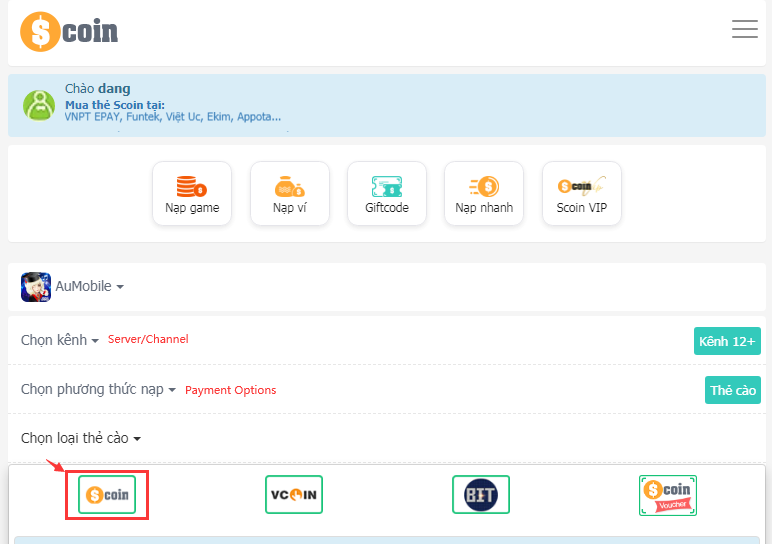
Task: Select the BIT card type
Action: pos(481,495)
